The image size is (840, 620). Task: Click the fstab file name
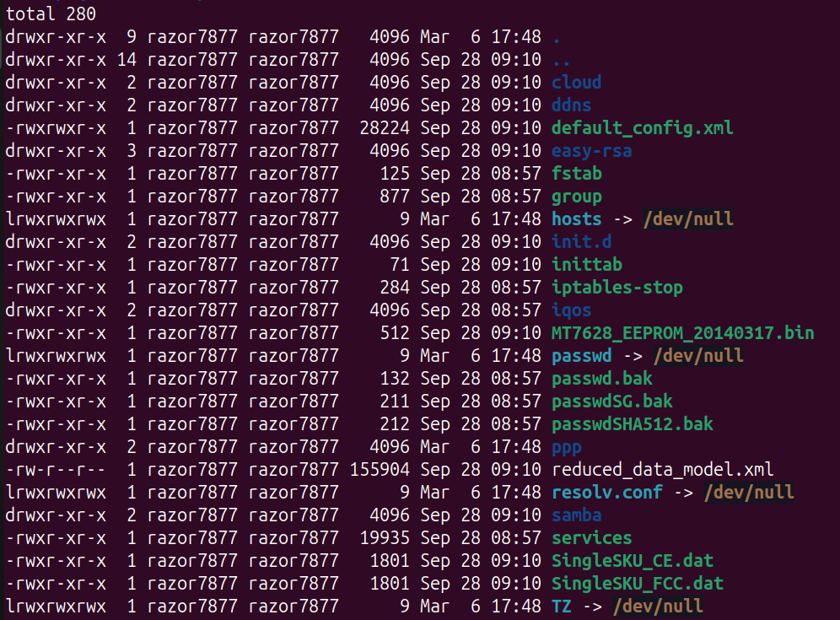click(x=576, y=174)
